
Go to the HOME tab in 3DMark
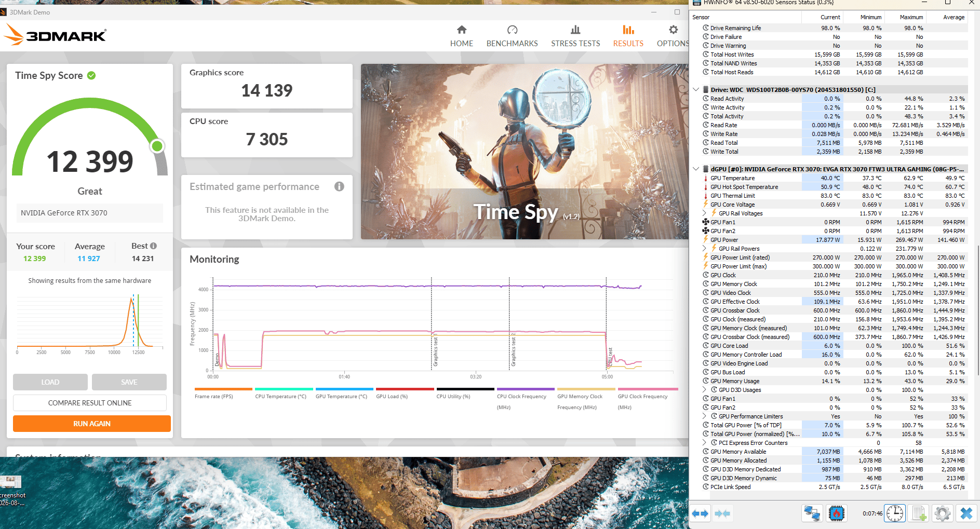click(x=462, y=36)
